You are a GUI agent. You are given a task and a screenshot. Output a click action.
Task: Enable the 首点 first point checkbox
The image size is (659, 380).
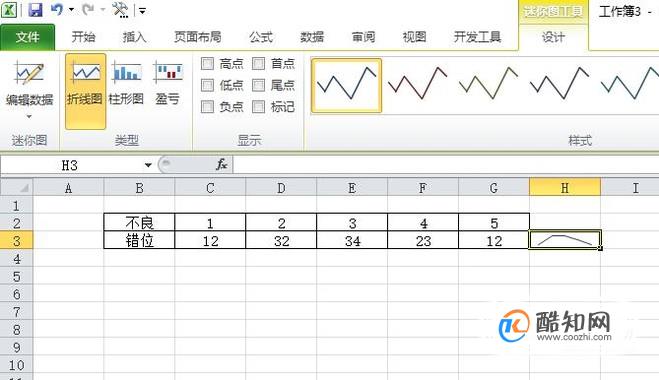[x=258, y=64]
